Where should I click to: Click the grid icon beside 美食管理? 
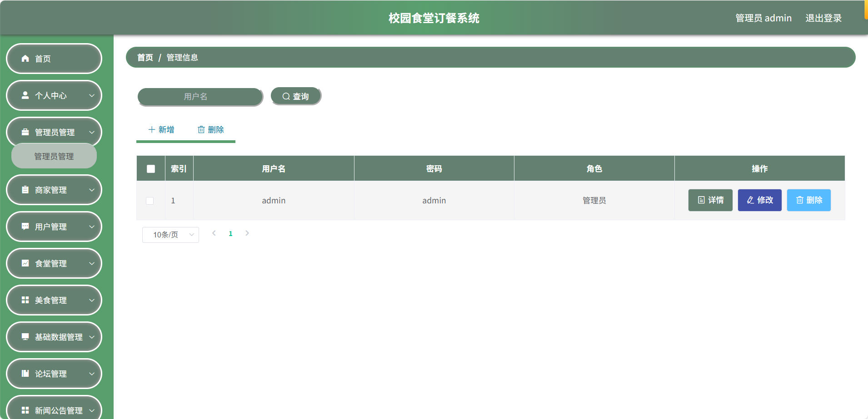25,300
